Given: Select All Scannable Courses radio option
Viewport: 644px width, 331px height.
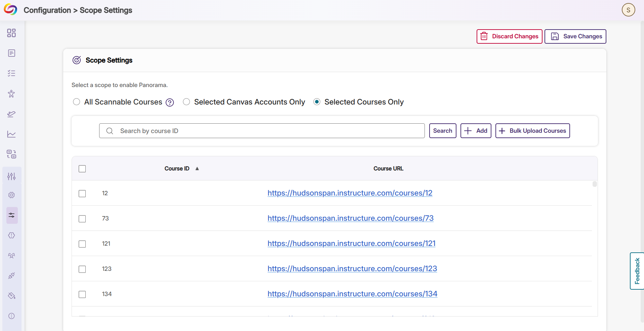Looking at the screenshot, I should [77, 102].
